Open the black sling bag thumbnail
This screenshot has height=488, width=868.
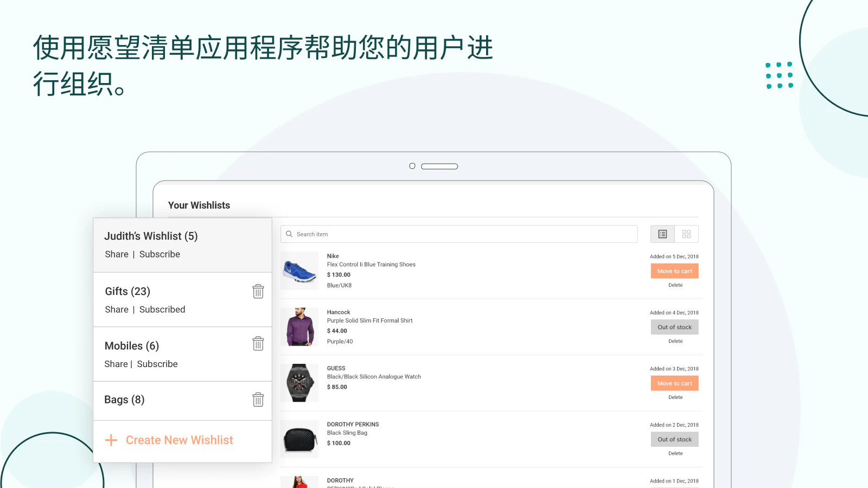coord(299,439)
